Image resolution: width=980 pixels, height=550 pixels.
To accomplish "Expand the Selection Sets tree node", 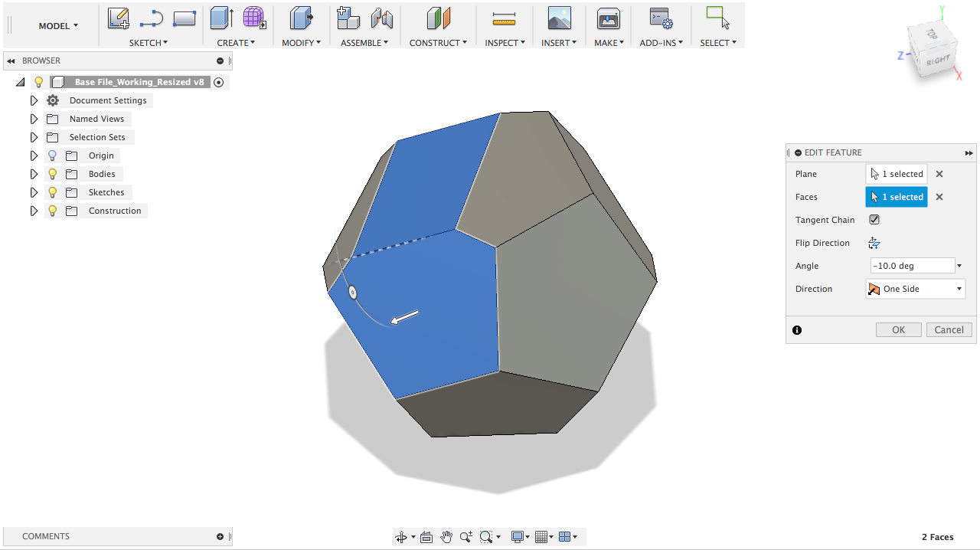I will click(34, 137).
